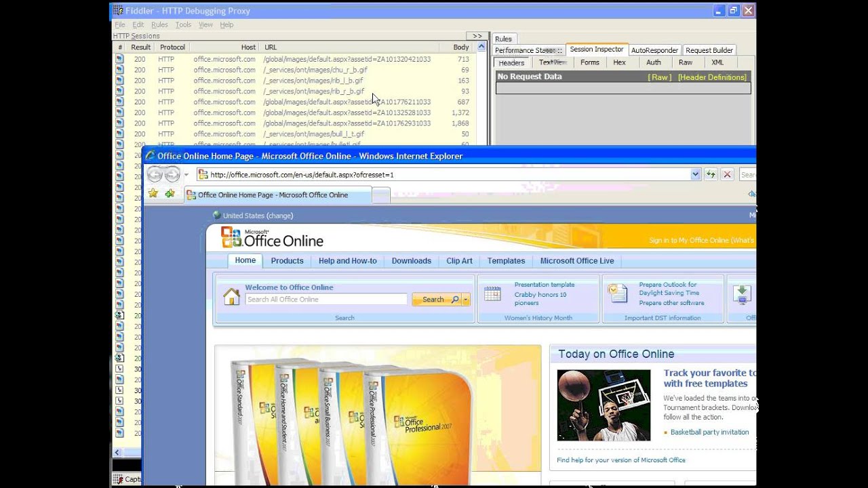Open the Templates tab on Office Online
Viewport: 868px width, 488px height.
click(x=506, y=261)
